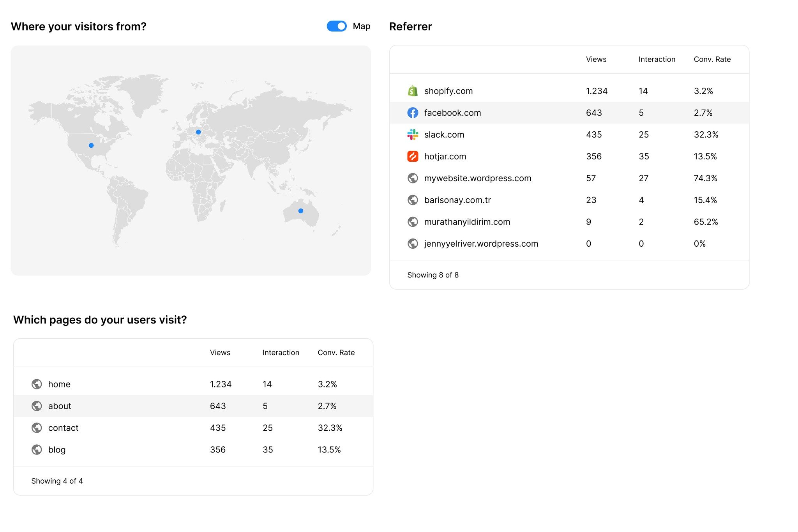This screenshot has width=798, height=532.
Task: Click the shopify.com referrer entry
Action: point(448,91)
